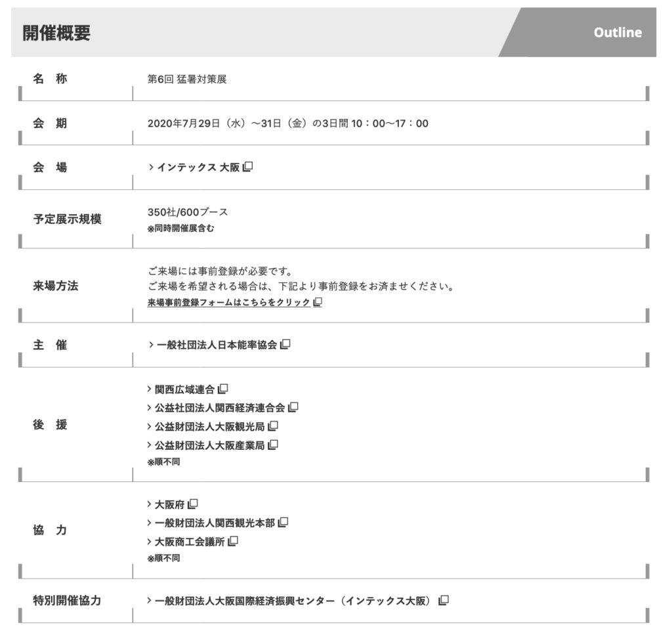Click external-link icon beside 関西経済連合会

(x=293, y=408)
